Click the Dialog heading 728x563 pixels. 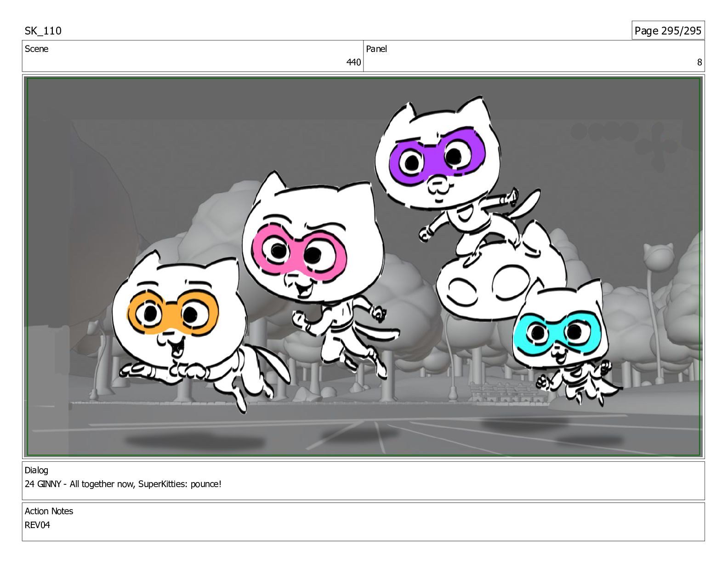36,470
